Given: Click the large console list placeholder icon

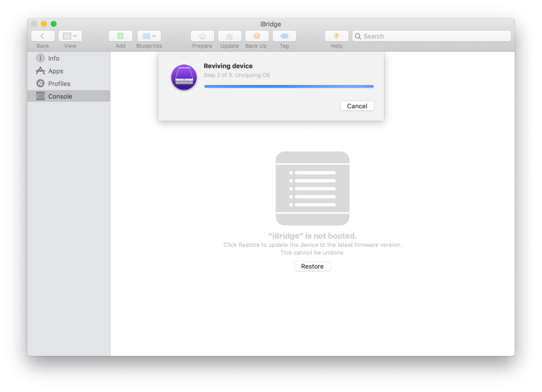Looking at the screenshot, I should click(312, 188).
